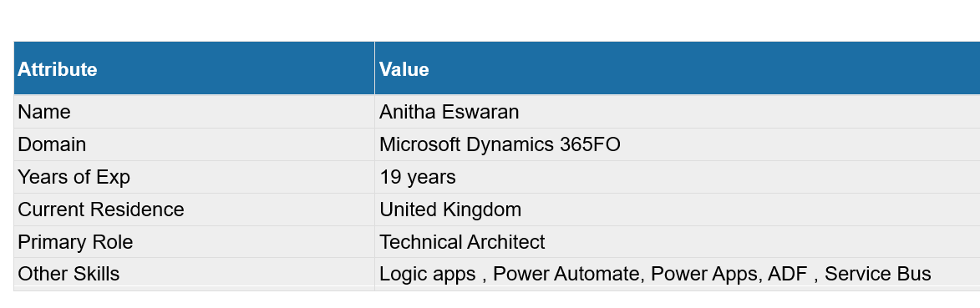Click the United Kingdom value cell
980x308 pixels.
(678, 210)
